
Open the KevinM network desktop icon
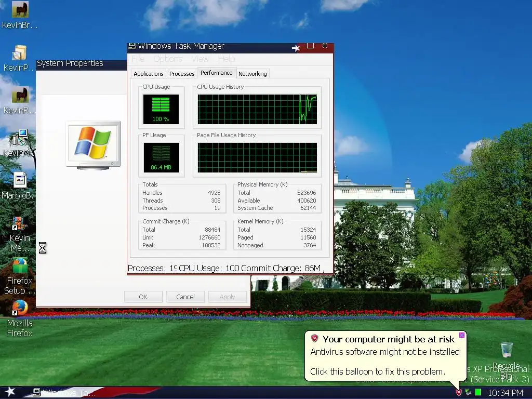[20, 138]
